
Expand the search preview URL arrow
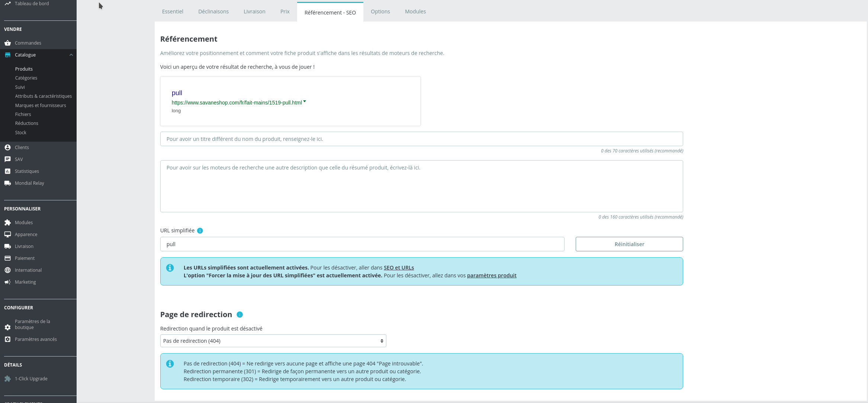coord(305,101)
